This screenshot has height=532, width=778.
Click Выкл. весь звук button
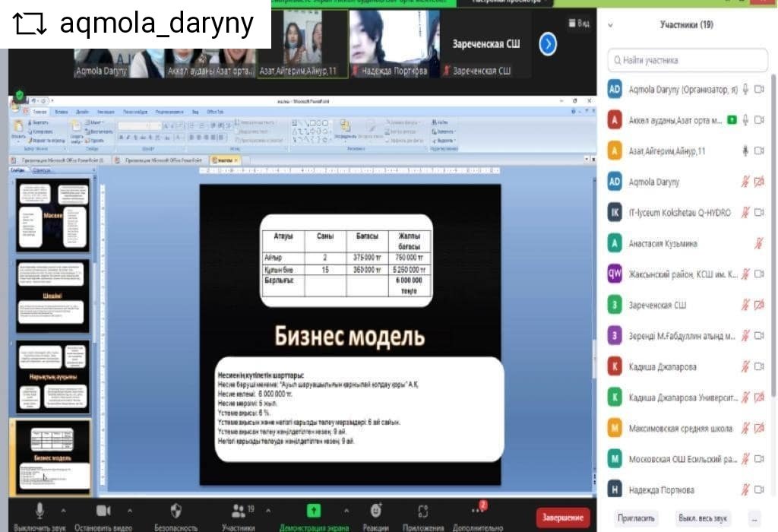(703, 518)
